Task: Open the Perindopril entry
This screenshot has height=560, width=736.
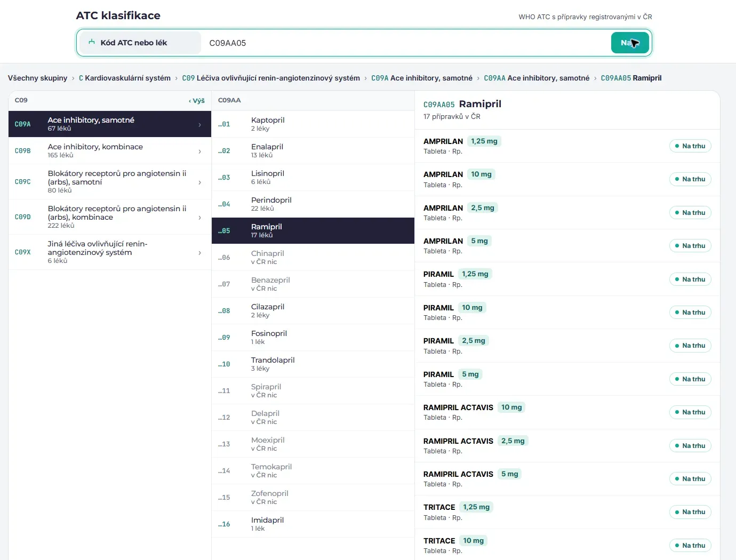Action: coord(313,204)
